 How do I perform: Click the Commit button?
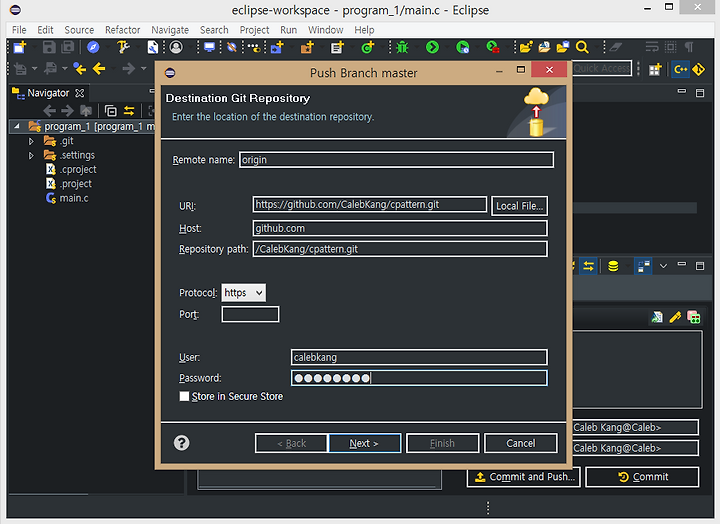[642, 477]
